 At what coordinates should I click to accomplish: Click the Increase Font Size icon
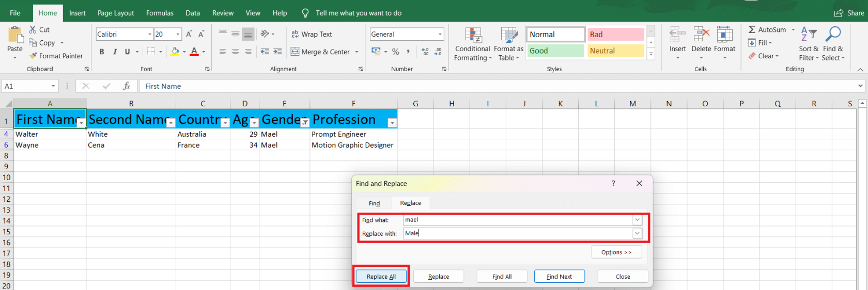[189, 34]
